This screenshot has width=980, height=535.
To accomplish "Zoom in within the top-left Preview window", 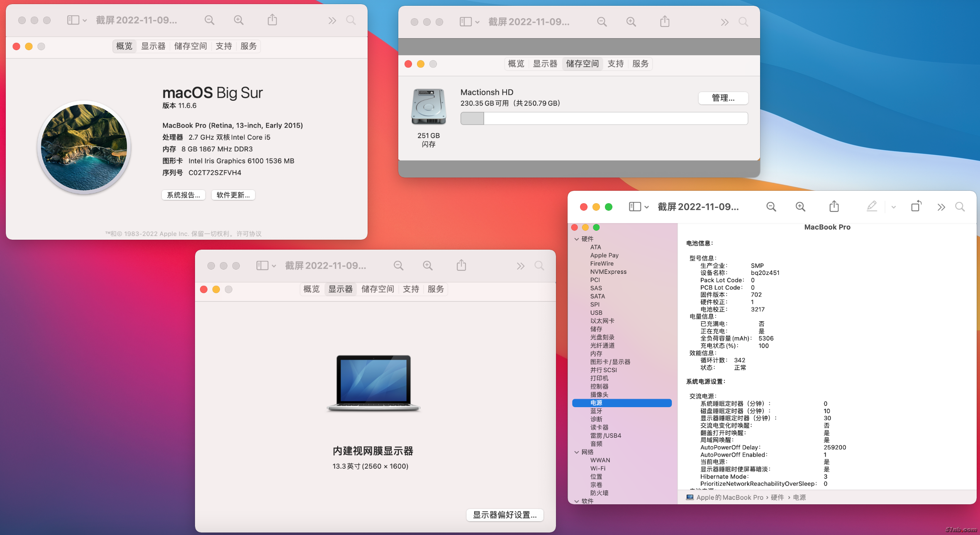I will pyautogui.click(x=239, y=20).
